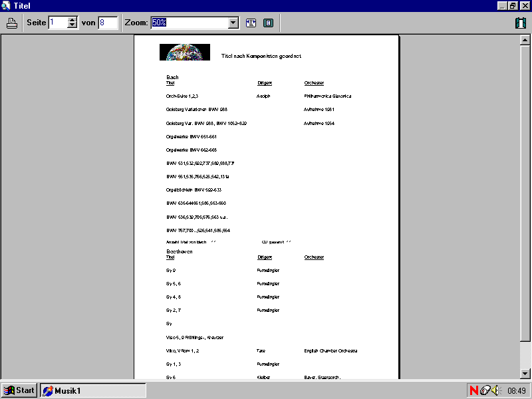Viewport: 532px width, 399px height.
Task: Click the total pages field after von
Action: coord(108,23)
